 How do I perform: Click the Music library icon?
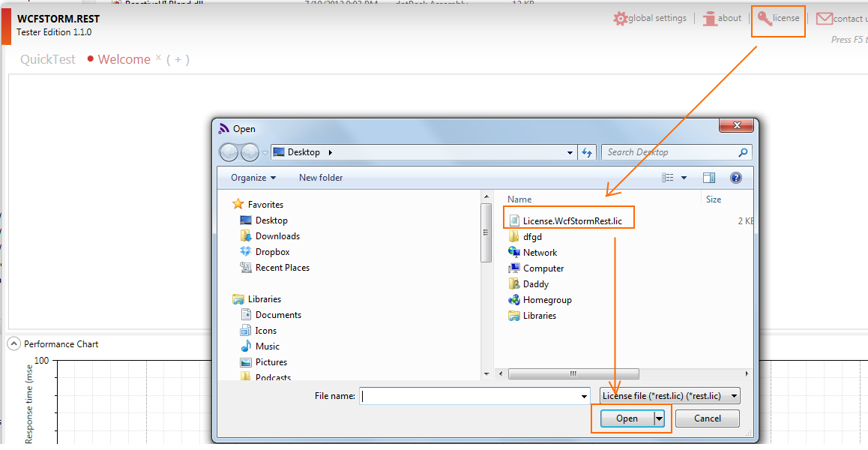coord(246,346)
